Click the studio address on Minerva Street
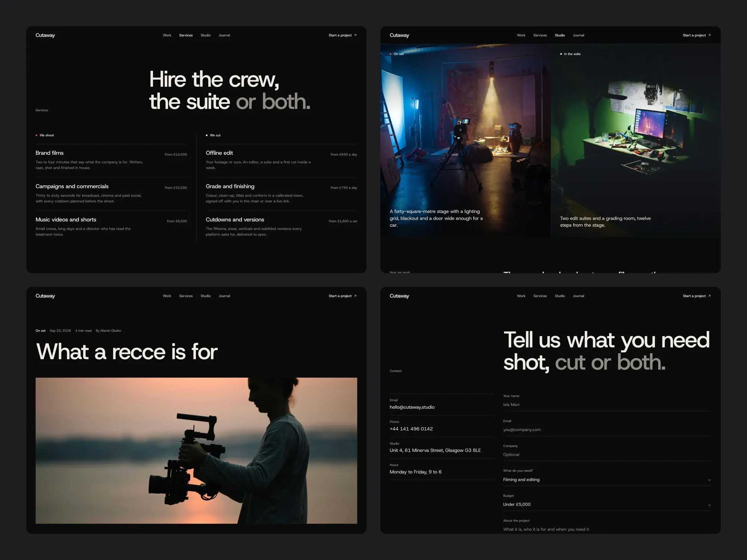Image resolution: width=747 pixels, height=560 pixels. coord(435,450)
